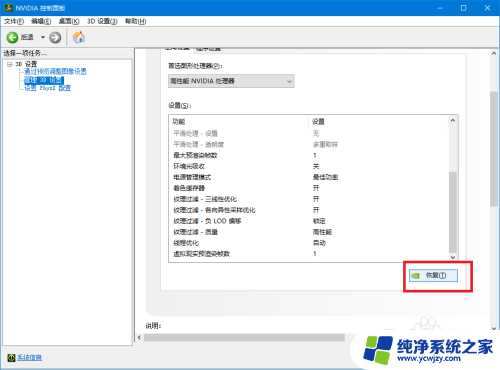This screenshot has height=370, width=500.
Task: Click the green Back arrow icon
Action: coord(12,37)
